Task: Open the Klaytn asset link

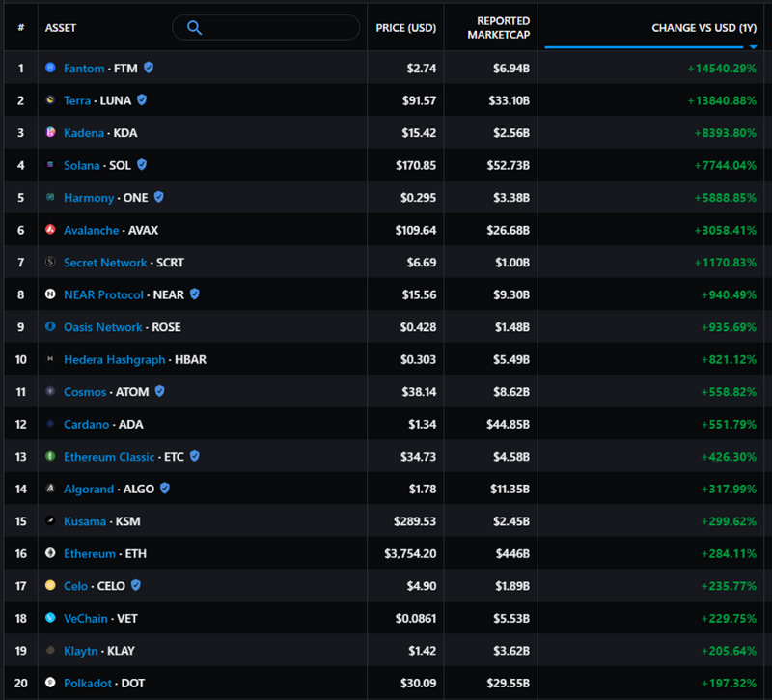Action: pyautogui.click(x=81, y=651)
